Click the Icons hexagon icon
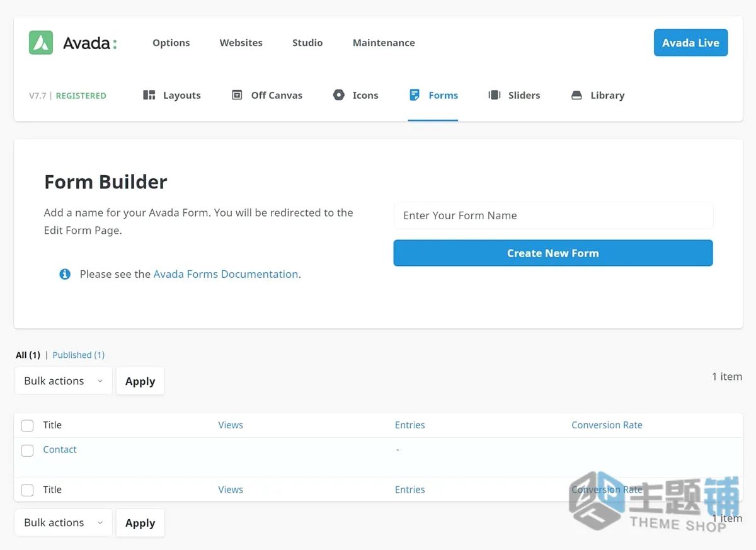The image size is (756, 550). (339, 95)
